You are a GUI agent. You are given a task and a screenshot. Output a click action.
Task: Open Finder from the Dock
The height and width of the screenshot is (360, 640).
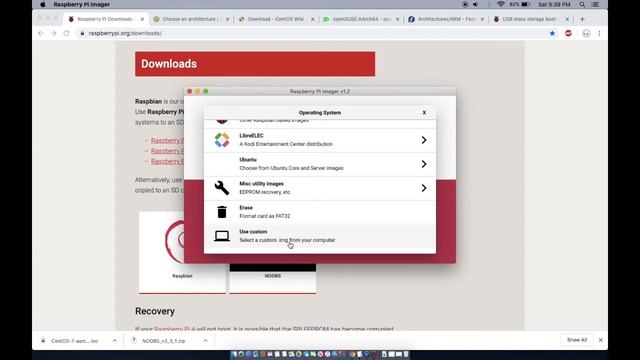coord(234,354)
